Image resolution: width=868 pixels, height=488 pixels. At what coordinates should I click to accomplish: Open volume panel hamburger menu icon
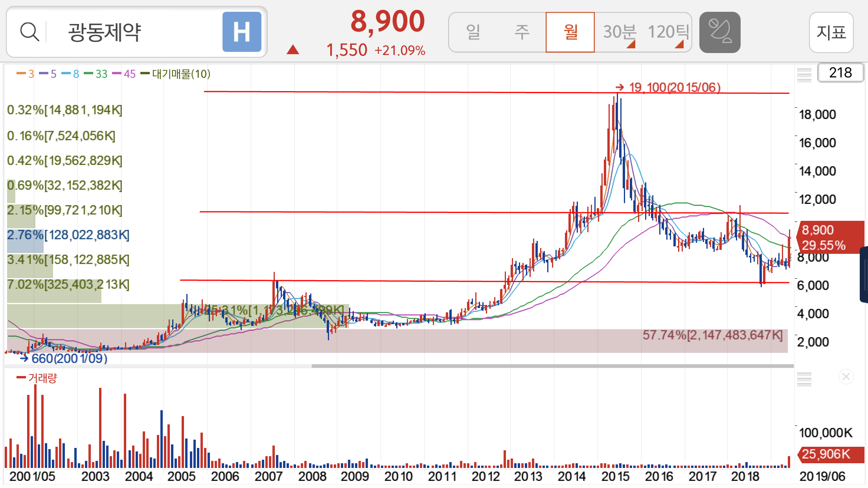[804, 379]
